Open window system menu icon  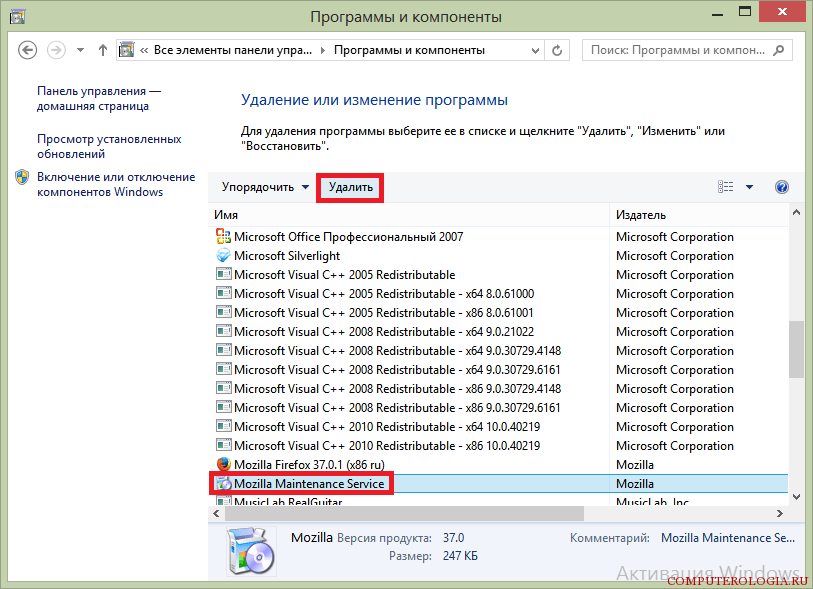coord(17,16)
